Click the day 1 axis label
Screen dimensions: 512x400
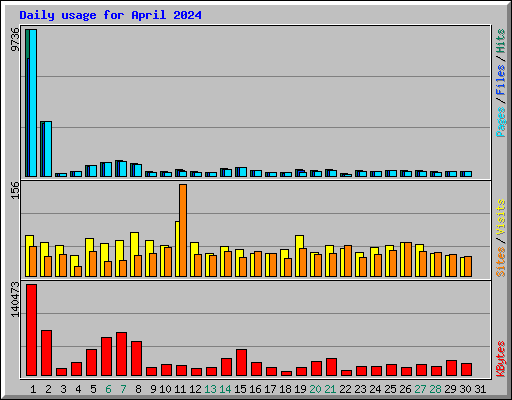pos(33,389)
